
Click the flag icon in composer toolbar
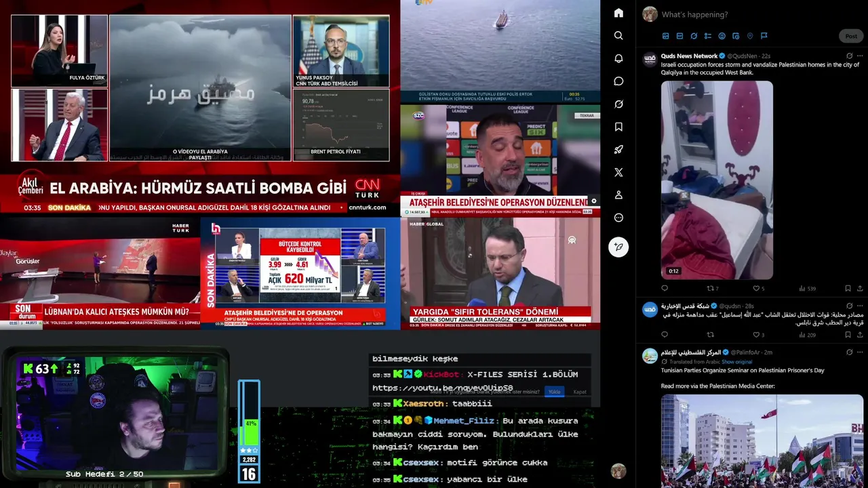764,36
